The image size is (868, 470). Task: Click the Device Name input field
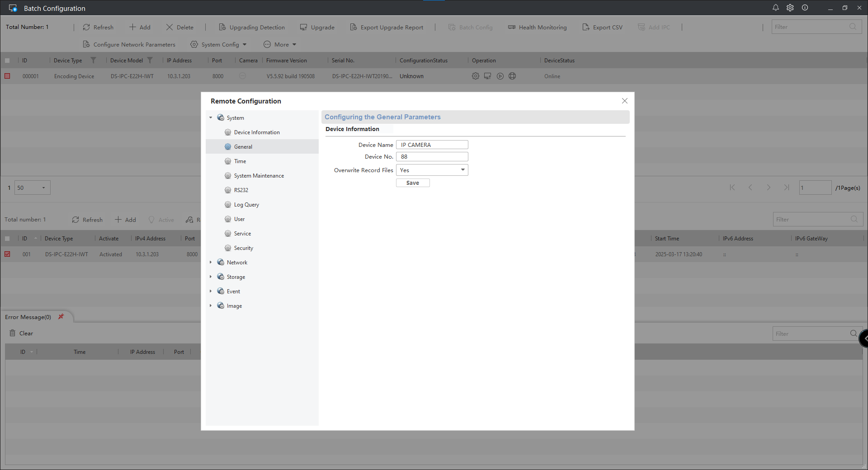click(x=432, y=145)
